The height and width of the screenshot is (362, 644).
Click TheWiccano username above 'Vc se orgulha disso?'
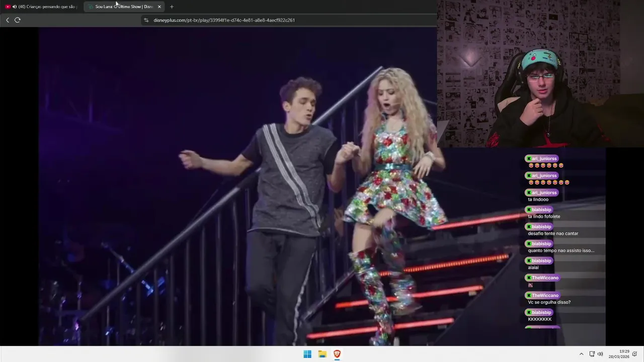(545, 295)
